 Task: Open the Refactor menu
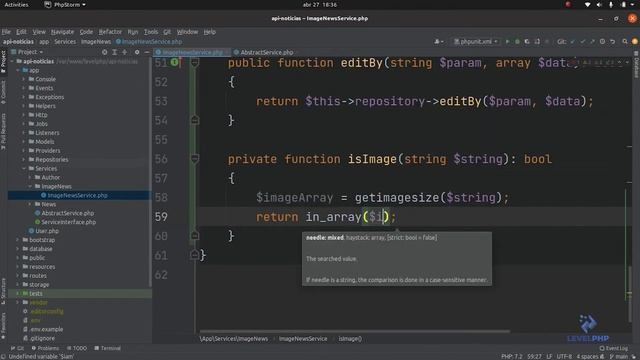[110, 32]
